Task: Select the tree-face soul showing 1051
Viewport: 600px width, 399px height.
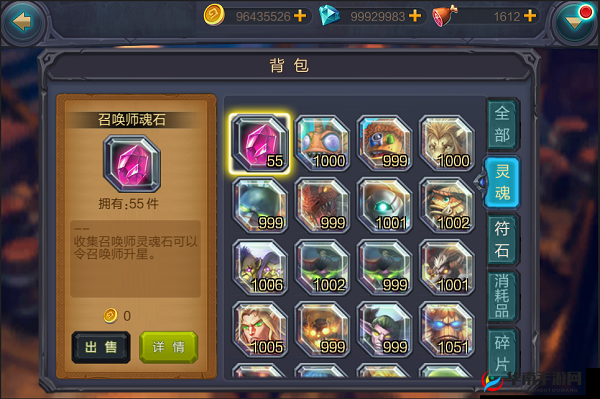Action: tap(447, 329)
